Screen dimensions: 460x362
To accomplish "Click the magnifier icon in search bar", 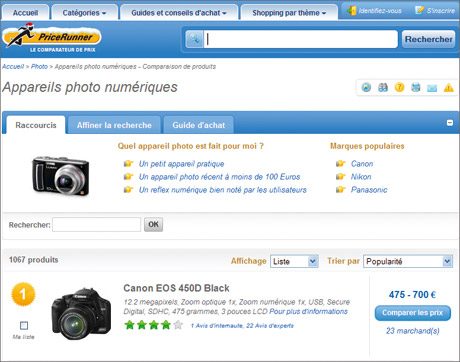I will pyautogui.click(x=194, y=39).
